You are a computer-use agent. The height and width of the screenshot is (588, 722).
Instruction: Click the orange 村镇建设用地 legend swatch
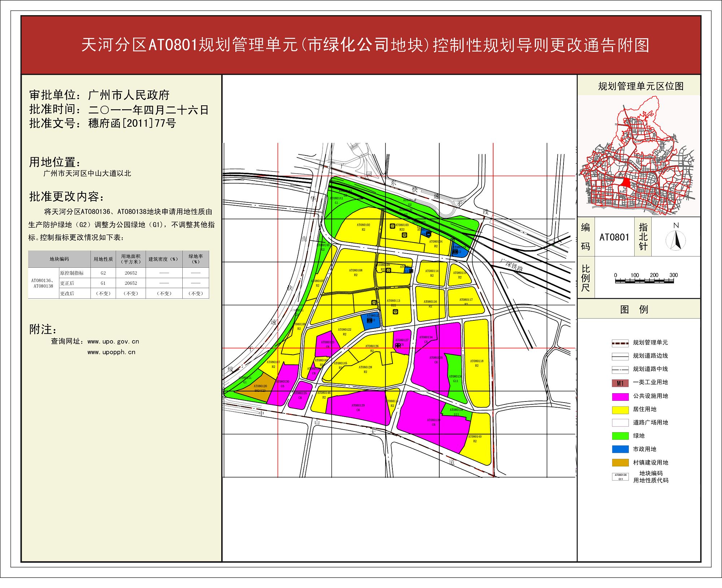tap(620, 462)
